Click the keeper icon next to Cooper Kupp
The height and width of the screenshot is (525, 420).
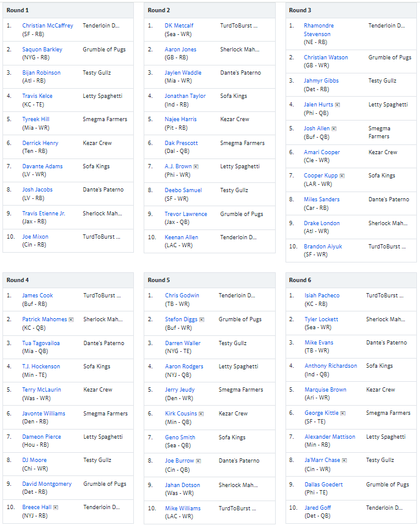click(342, 176)
